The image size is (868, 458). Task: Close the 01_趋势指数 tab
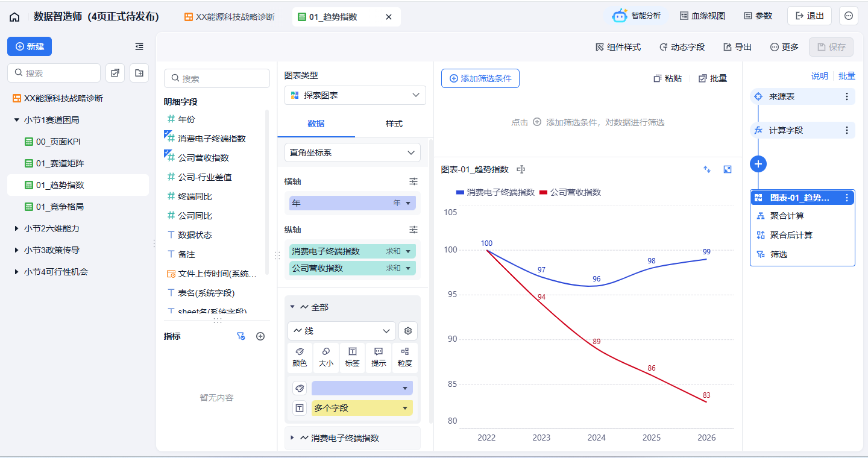click(389, 17)
